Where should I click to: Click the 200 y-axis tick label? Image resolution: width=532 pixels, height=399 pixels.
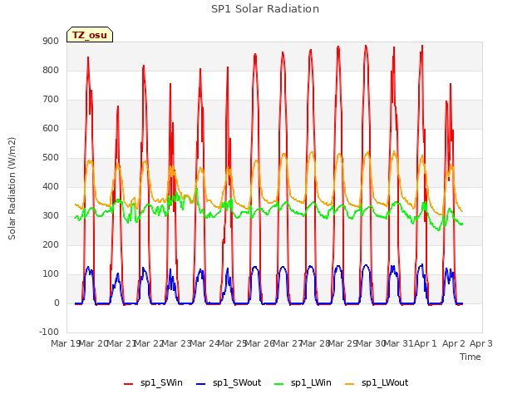51,244
